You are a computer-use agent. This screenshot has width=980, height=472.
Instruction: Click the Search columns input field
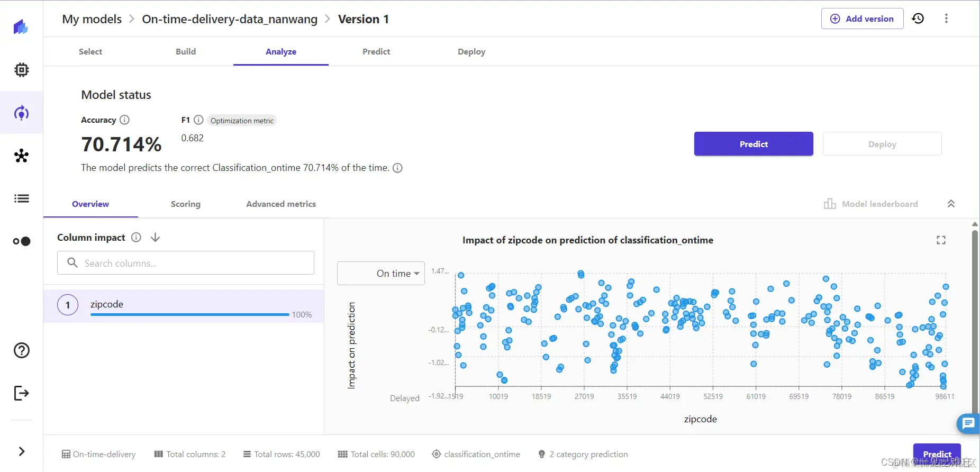186,263
